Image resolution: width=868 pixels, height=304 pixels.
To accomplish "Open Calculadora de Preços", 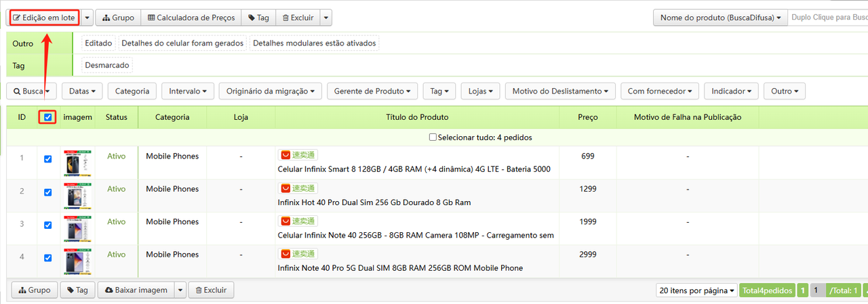I will [x=191, y=18].
